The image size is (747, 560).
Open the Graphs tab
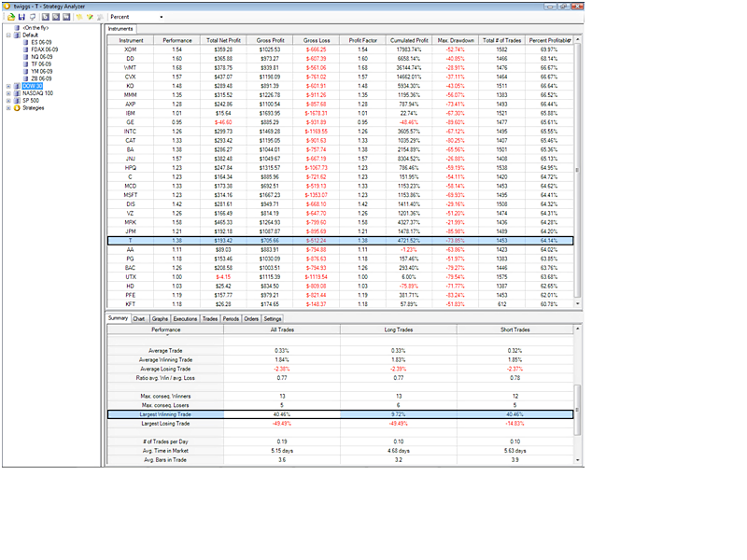tap(160, 318)
